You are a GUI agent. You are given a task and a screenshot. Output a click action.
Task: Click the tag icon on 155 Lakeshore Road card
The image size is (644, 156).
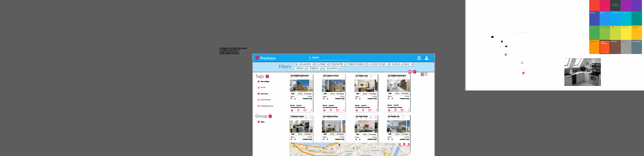(x=337, y=110)
